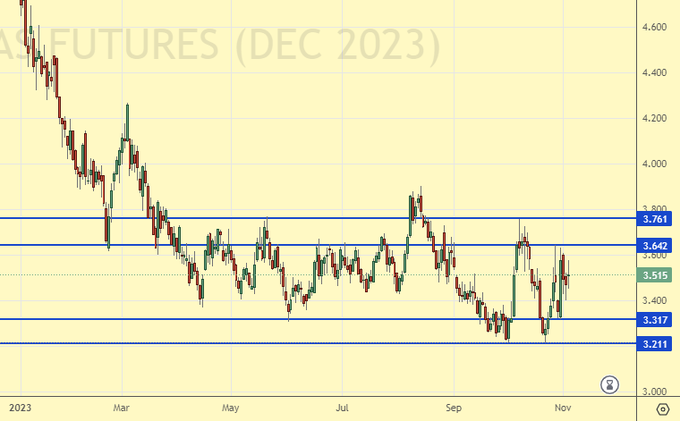Click the 4.400 price scale value

click(657, 73)
